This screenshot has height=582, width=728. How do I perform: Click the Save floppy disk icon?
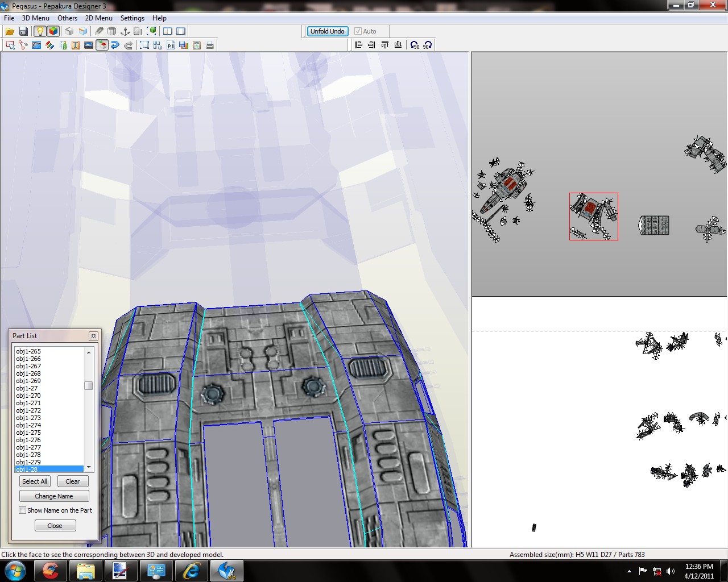(23, 31)
